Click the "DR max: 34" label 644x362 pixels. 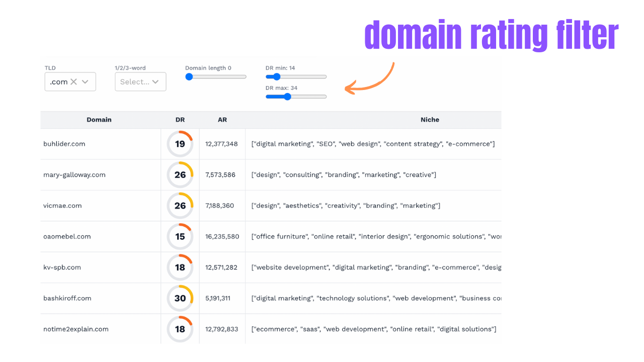281,88
